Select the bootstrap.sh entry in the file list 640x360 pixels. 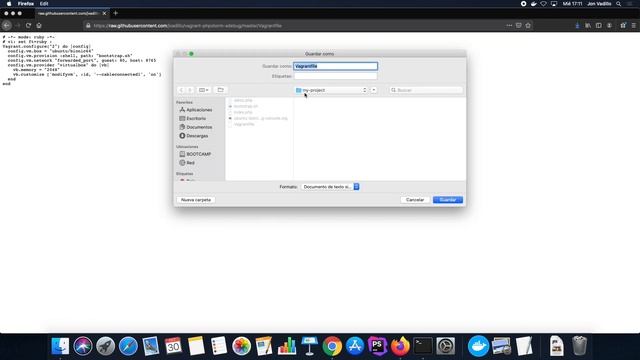(x=246, y=106)
